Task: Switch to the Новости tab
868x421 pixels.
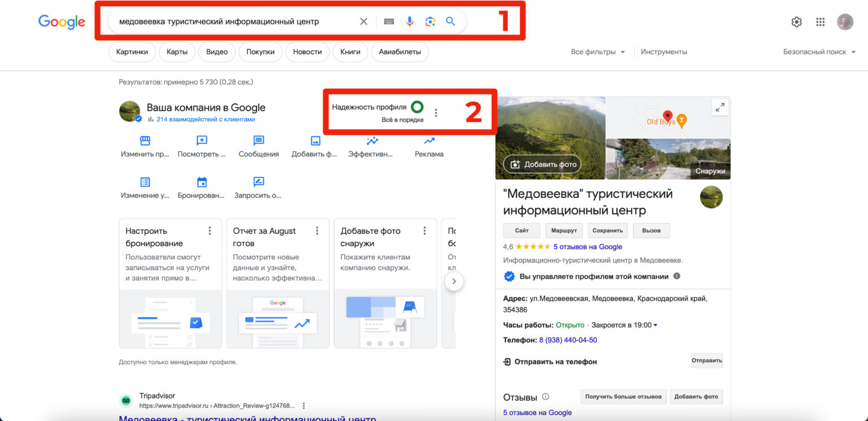Action: point(307,52)
